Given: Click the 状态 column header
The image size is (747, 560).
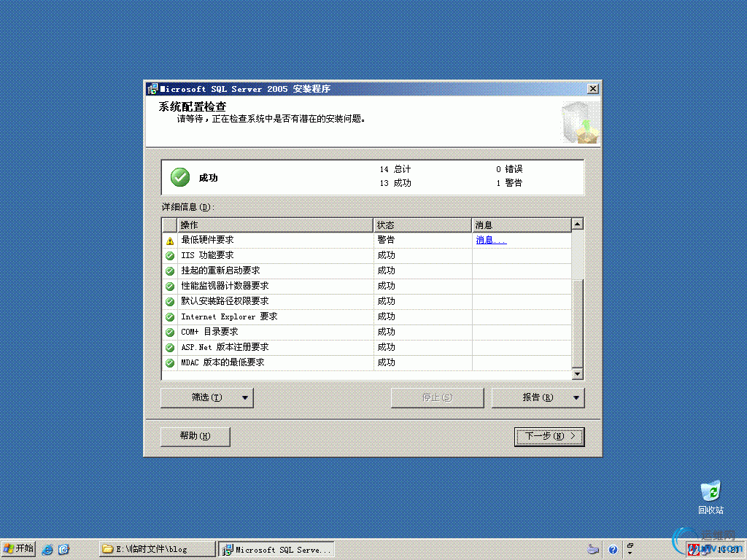Looking at the screenshot, I should (422, 225).
